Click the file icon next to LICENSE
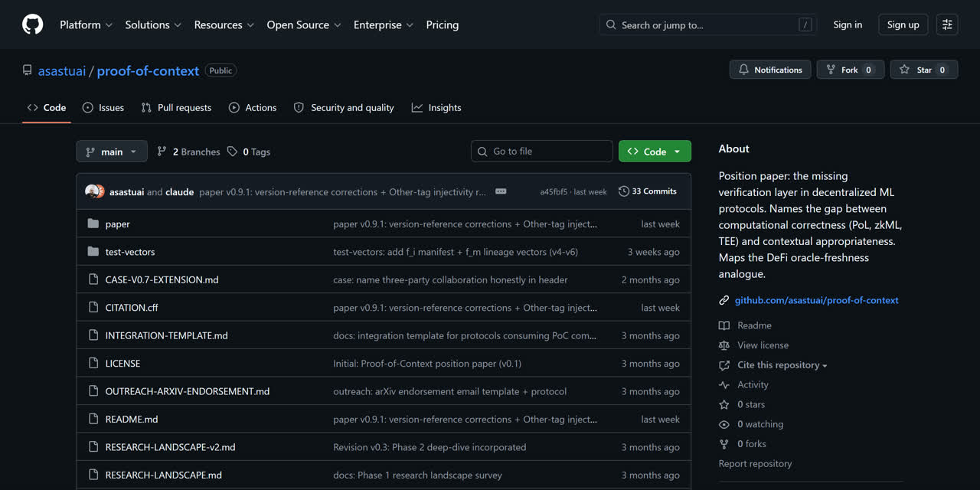980x490 pixels. [x=93, y=363]
